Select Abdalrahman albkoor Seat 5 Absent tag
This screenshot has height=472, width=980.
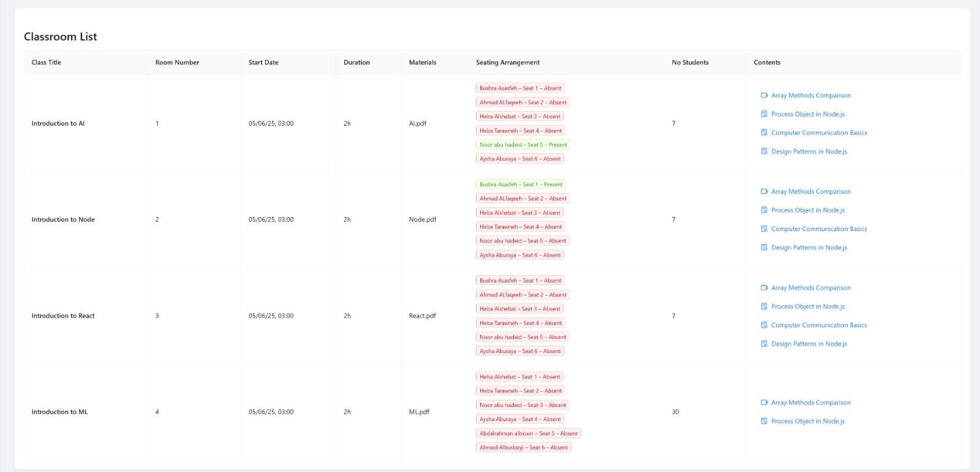(x=528, y=433)
